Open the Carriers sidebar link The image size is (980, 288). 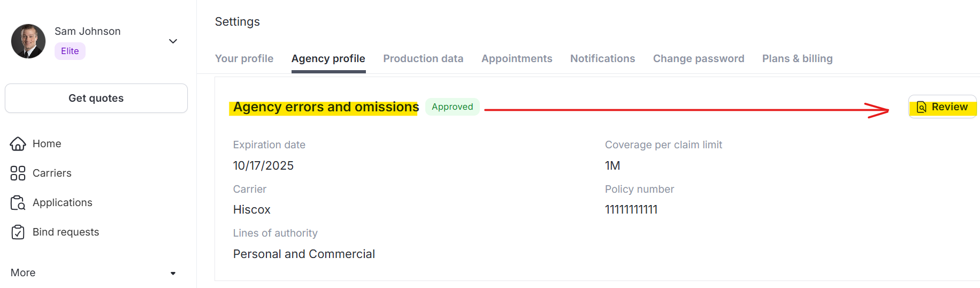click(x=52, y=173)
